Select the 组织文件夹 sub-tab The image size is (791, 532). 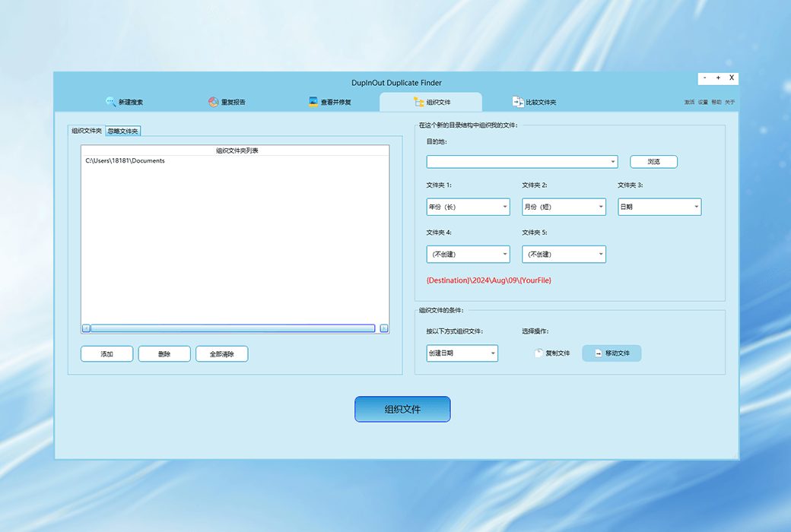[87, 131]
